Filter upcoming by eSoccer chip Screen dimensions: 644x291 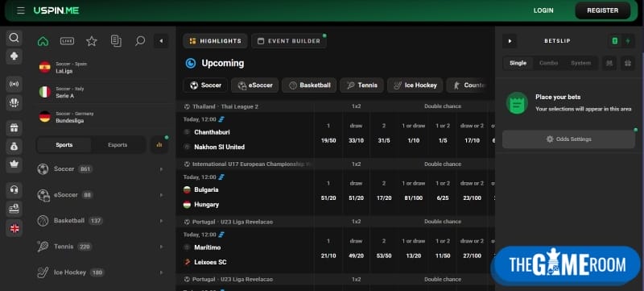click(x=254, y=85)
